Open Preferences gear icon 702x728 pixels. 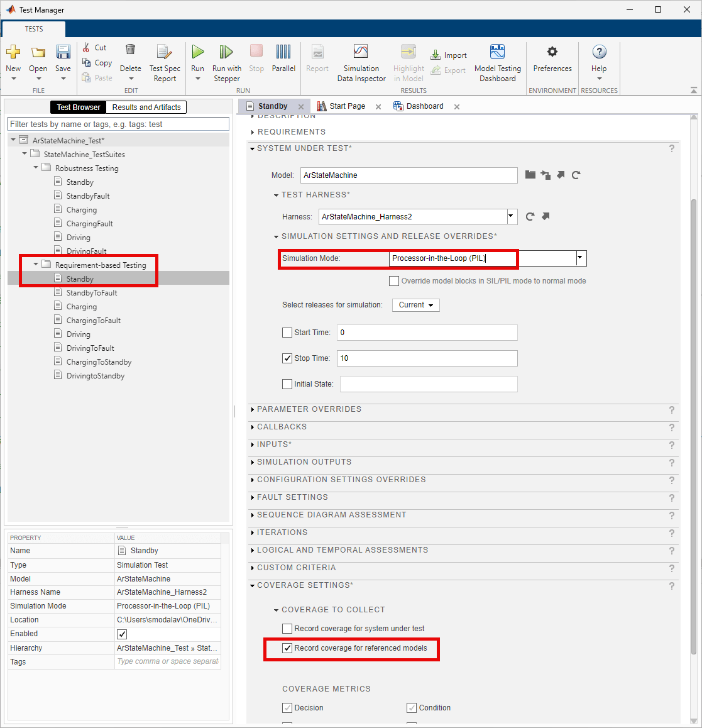[552, 53]
